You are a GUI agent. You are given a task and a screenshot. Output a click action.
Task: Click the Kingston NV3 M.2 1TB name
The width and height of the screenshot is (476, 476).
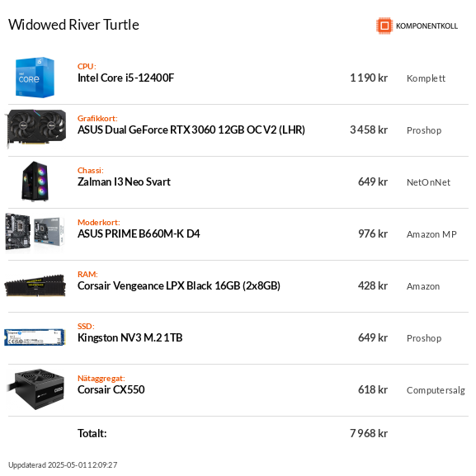point(130,338)
